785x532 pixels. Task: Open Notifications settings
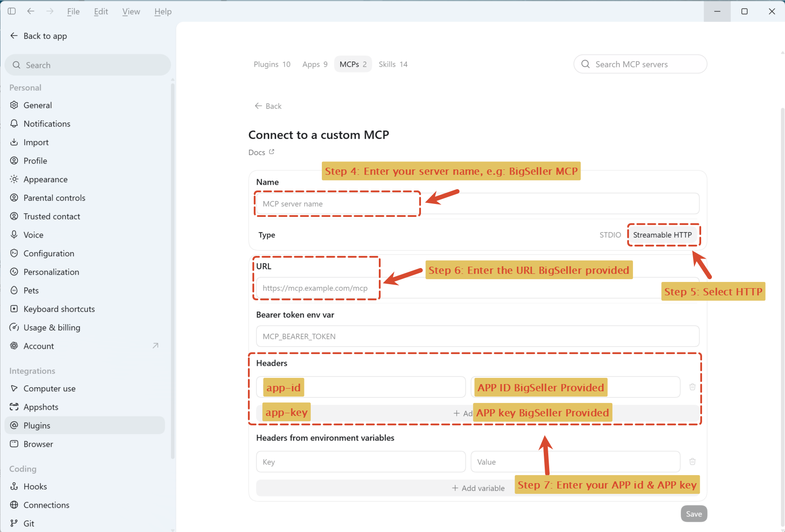pyautogui.click(x=85, y=124)
